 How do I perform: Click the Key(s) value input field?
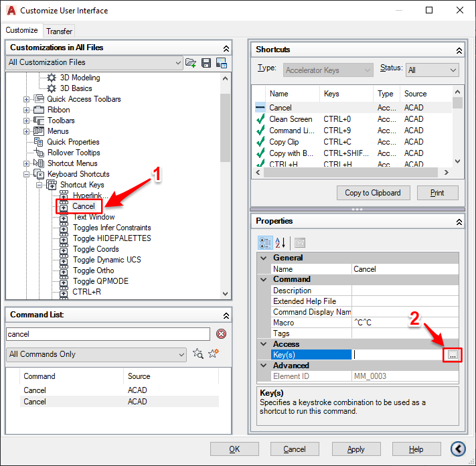(399, 355)
